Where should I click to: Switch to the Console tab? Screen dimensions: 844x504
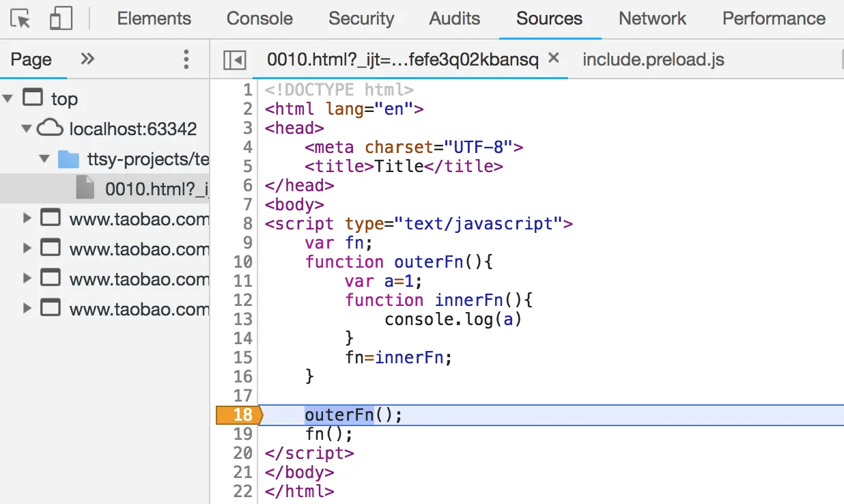tap(259, 19)
